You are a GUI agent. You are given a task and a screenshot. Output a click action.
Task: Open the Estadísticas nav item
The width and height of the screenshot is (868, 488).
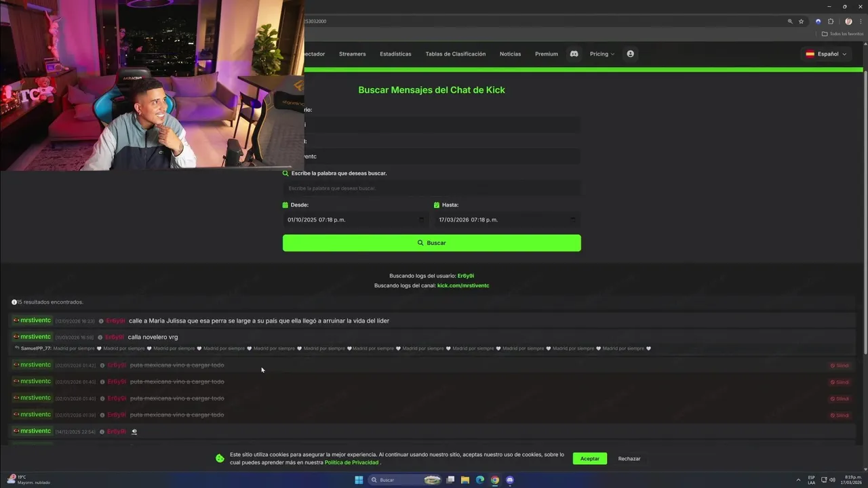coord(395,54)
